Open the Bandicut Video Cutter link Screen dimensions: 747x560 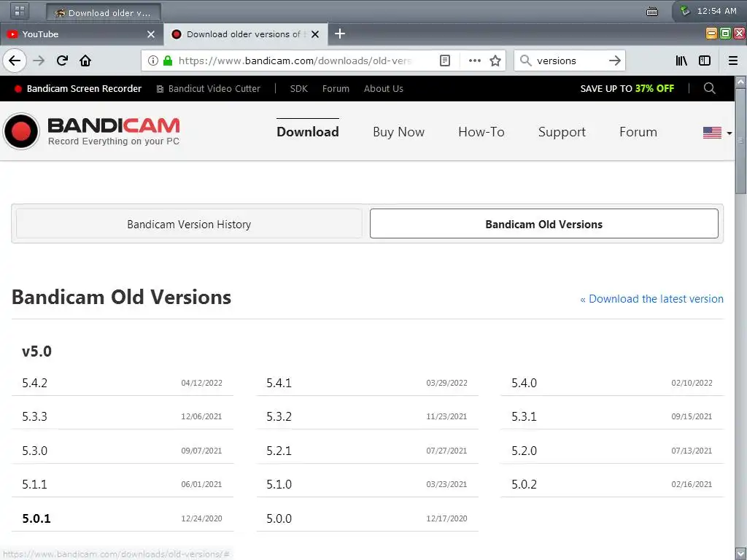point(214,88)
